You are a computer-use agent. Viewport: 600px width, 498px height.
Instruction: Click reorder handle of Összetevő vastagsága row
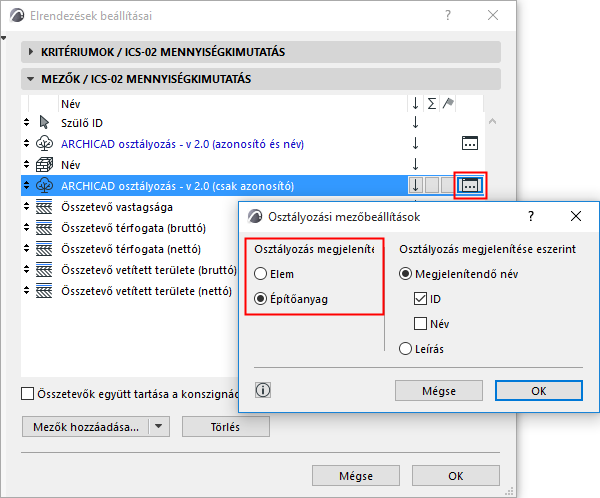(x=26, y=207)
